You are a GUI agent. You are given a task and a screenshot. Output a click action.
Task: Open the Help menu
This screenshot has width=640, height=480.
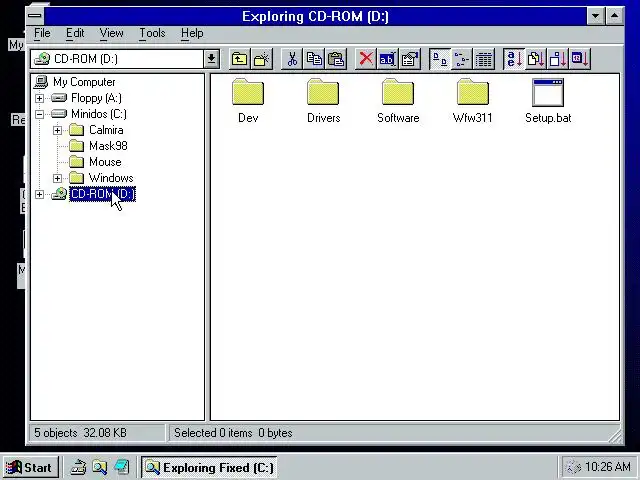(192, 33)
